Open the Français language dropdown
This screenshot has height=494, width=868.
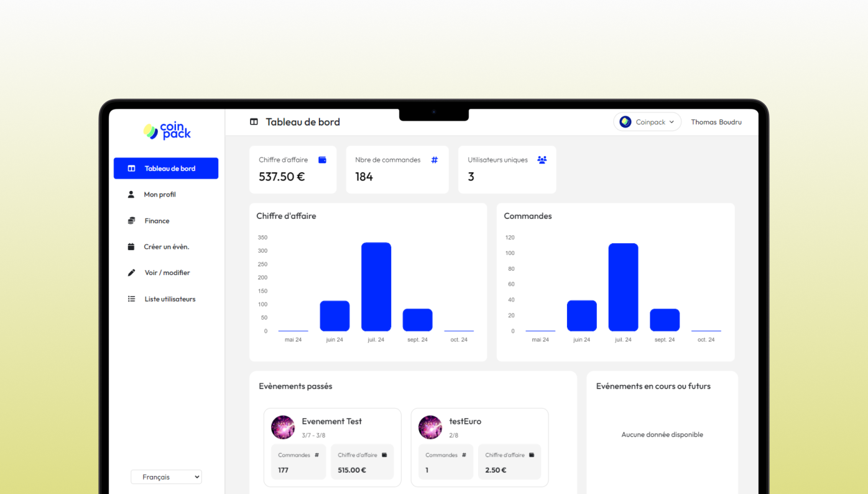coord(166,477)
